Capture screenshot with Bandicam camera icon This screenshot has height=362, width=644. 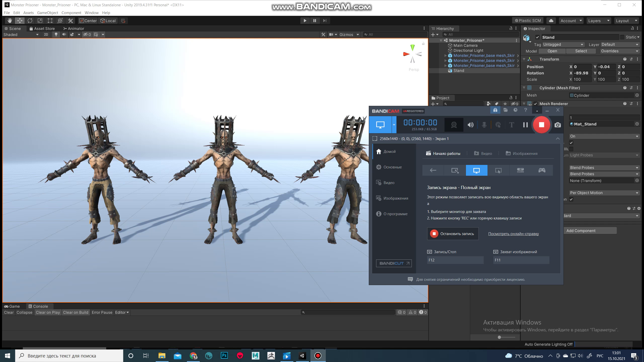pos(558,125)
